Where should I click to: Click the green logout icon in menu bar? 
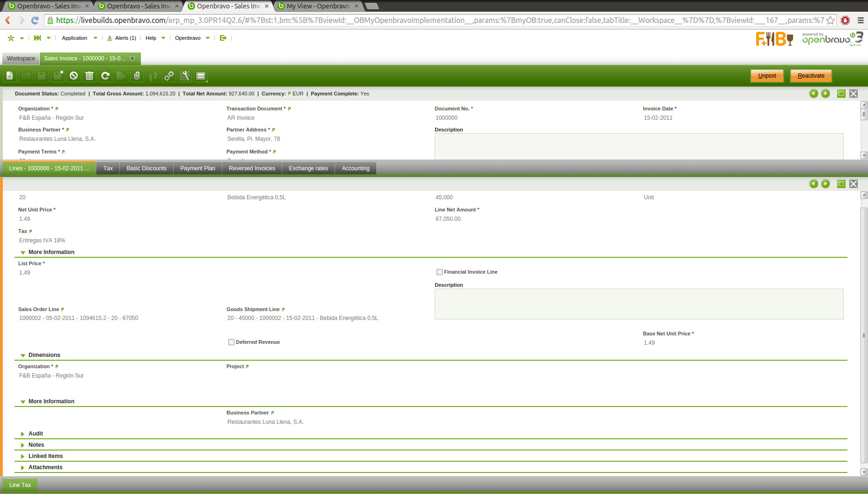(223, 38)
